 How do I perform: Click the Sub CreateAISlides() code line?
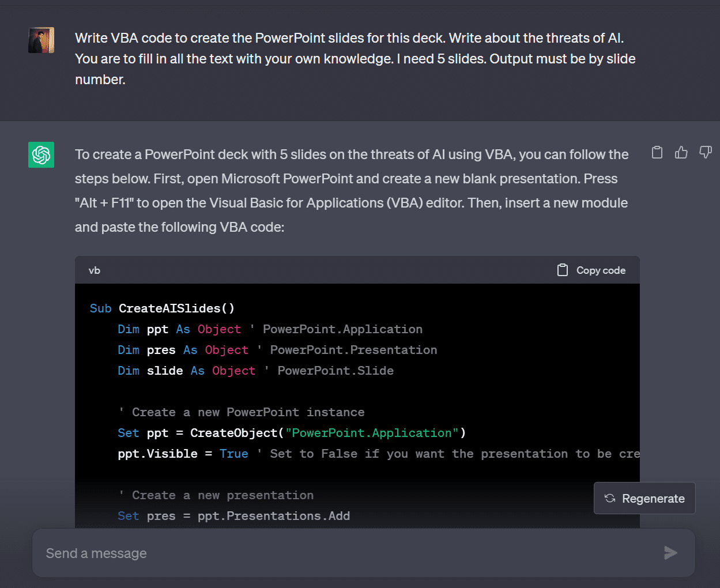162,308
